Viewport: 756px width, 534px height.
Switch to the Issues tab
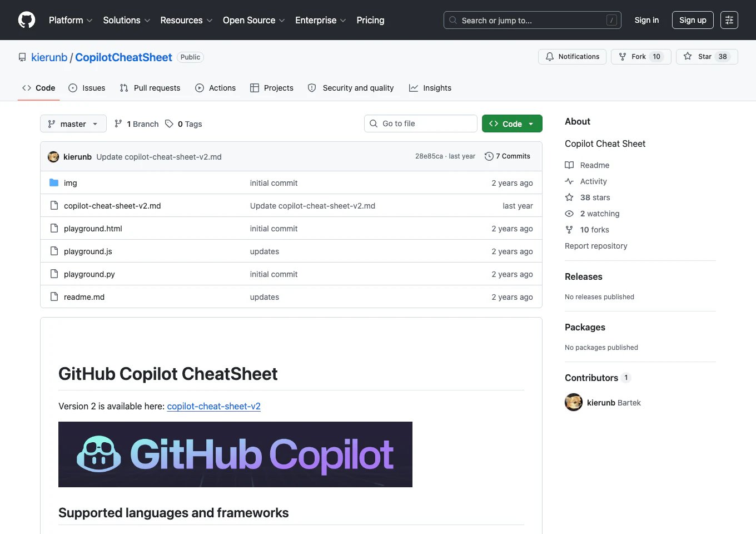87,88
